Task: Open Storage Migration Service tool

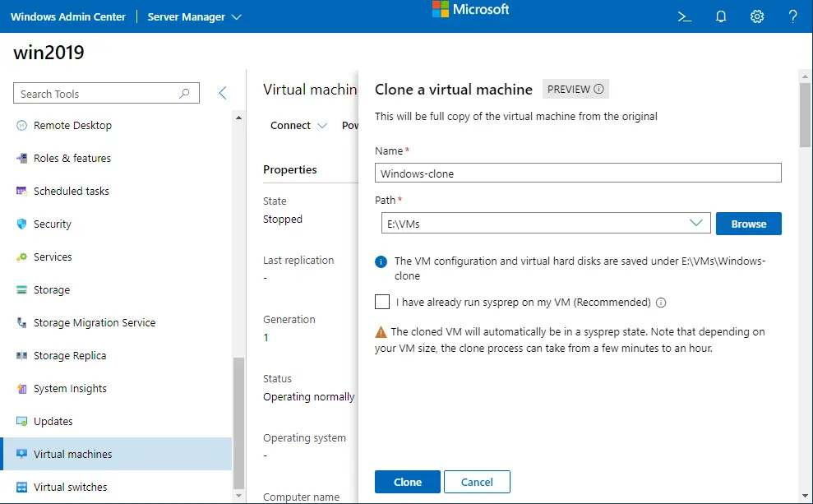Action: pyautogui.click(x=117, y=322)
